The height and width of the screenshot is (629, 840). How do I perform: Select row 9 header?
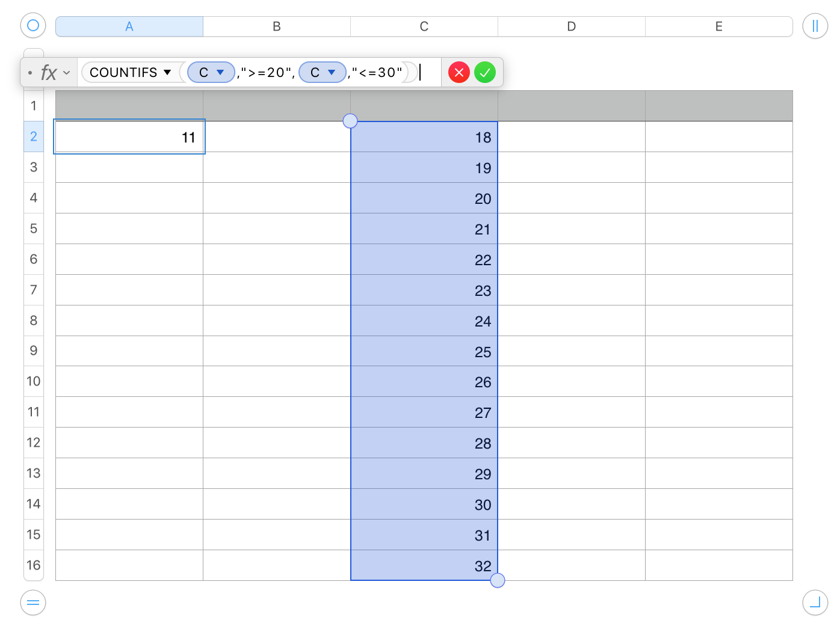tap(34, 351)
